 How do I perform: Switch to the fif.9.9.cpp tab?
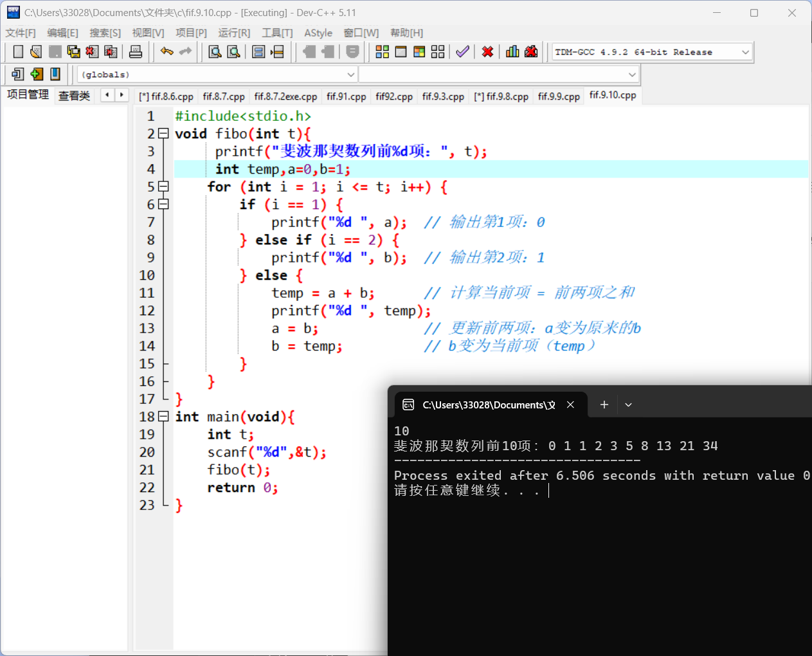coord(559,96)
